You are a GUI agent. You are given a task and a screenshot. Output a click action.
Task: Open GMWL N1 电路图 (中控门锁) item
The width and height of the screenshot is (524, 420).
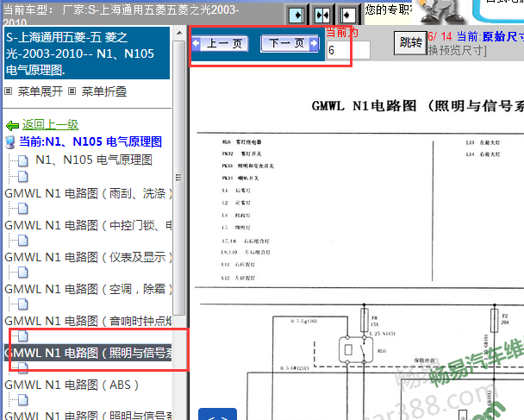[88, 225]
